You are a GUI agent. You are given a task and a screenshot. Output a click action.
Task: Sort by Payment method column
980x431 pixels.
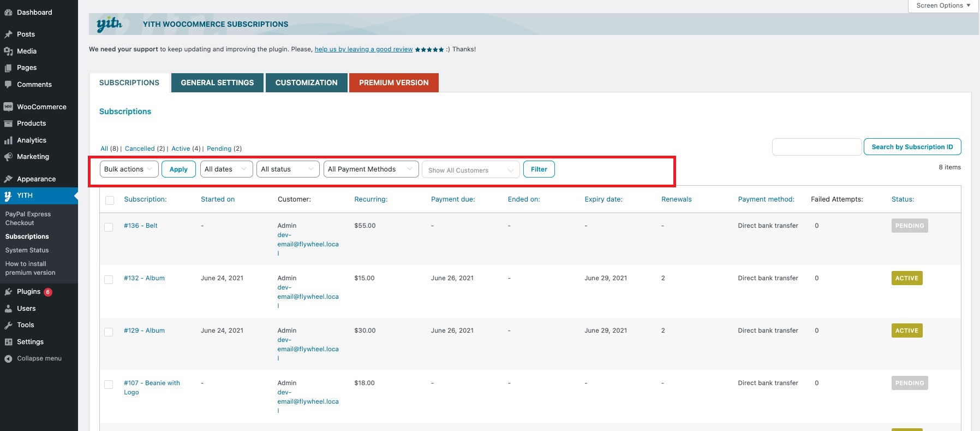(x=766, y=199)
